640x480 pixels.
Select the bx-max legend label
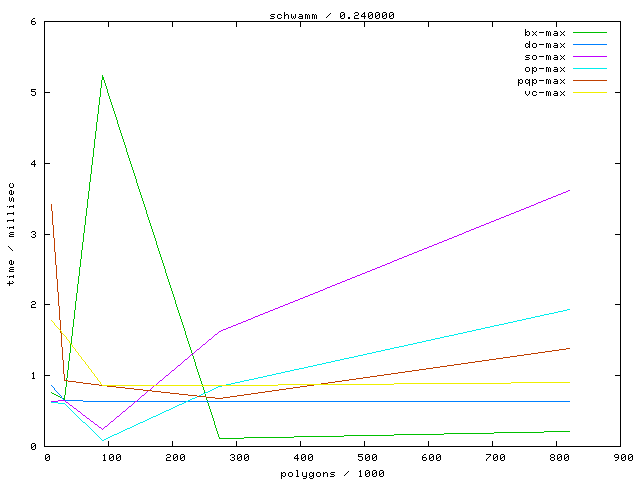[x=545, y=33]
